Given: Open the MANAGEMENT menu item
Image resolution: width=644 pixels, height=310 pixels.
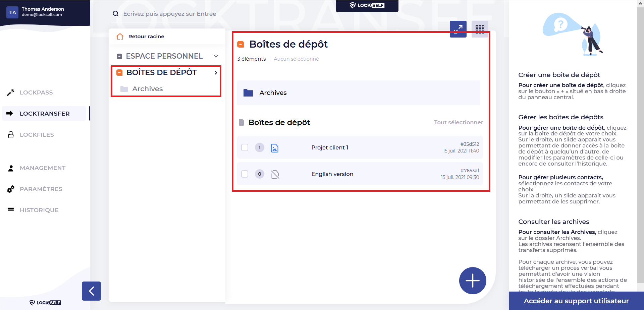Looking at the screenshot, I should 43,168.
